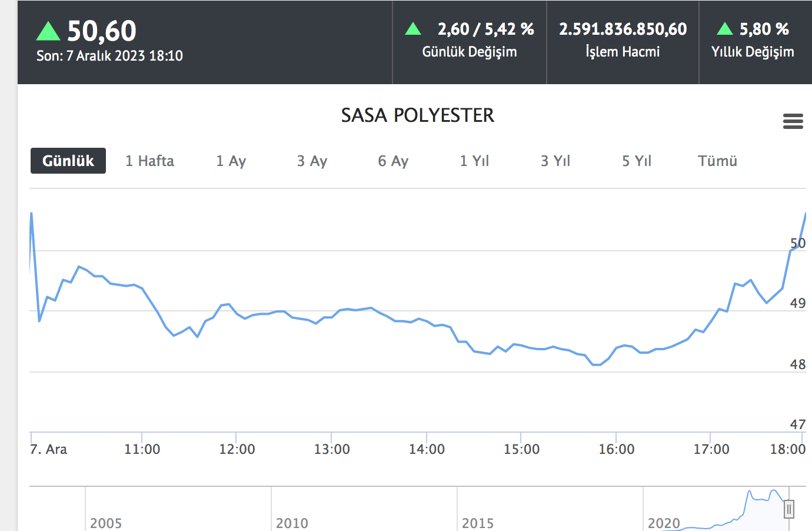Click the 17:00 time axis label
Screen dimensions: 812x531
point(711,449)
